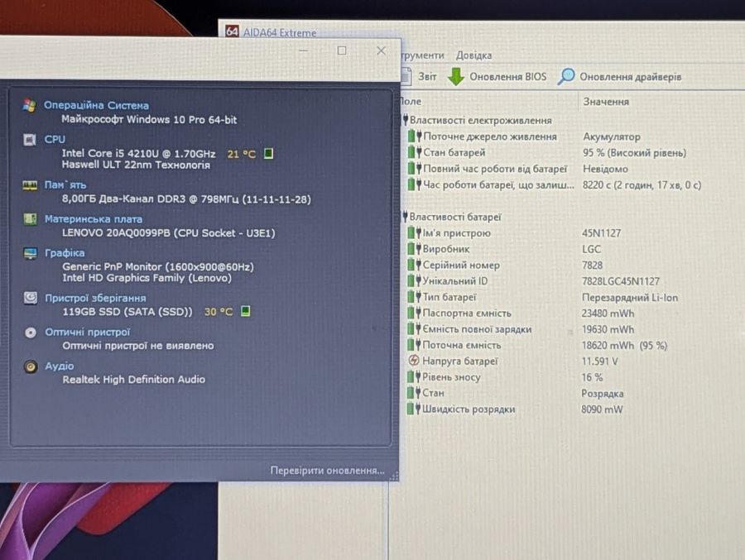Click the Speccy window corner grip
Image resolution: width=745 pixels, height=560 pixels.
pos(394,476)
